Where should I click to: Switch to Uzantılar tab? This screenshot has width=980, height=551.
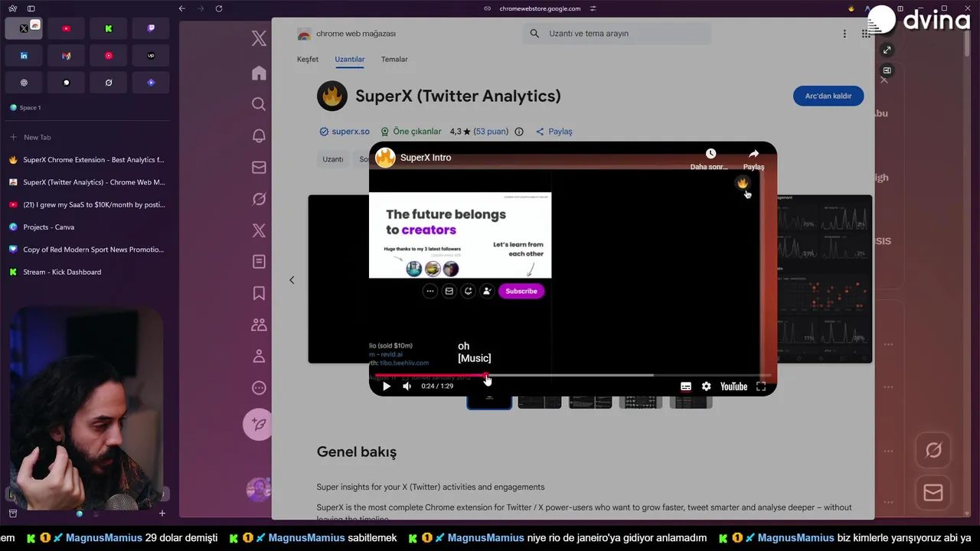coord(349,59)
